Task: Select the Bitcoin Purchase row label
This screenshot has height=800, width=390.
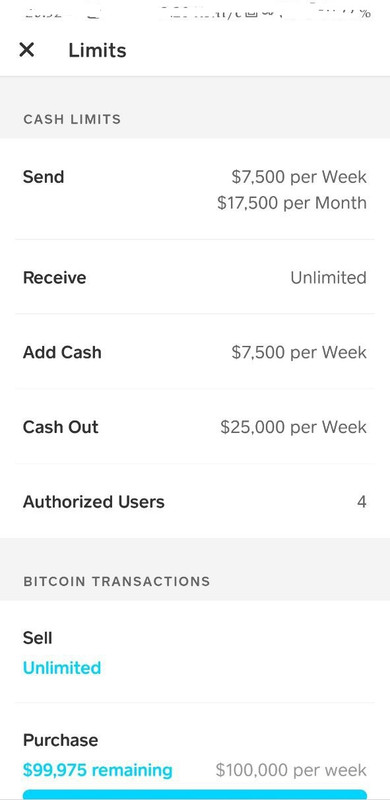Action: (x=60, y=740)
